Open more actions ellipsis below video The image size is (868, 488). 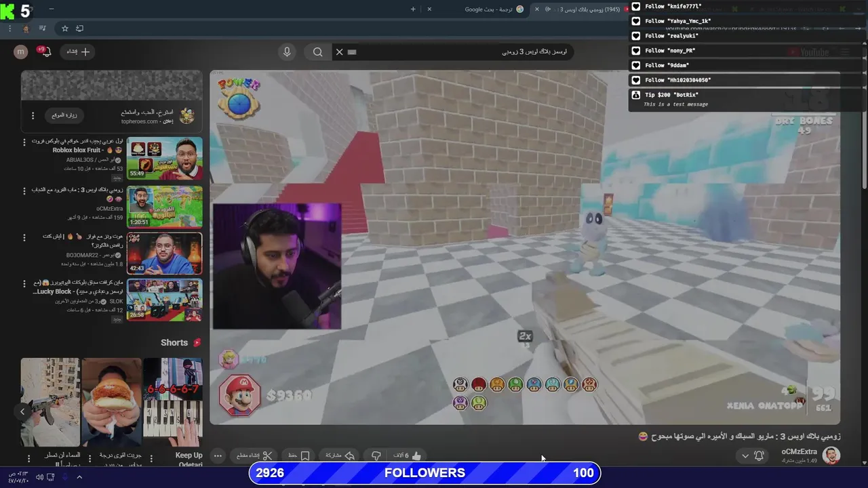(218, 455)
